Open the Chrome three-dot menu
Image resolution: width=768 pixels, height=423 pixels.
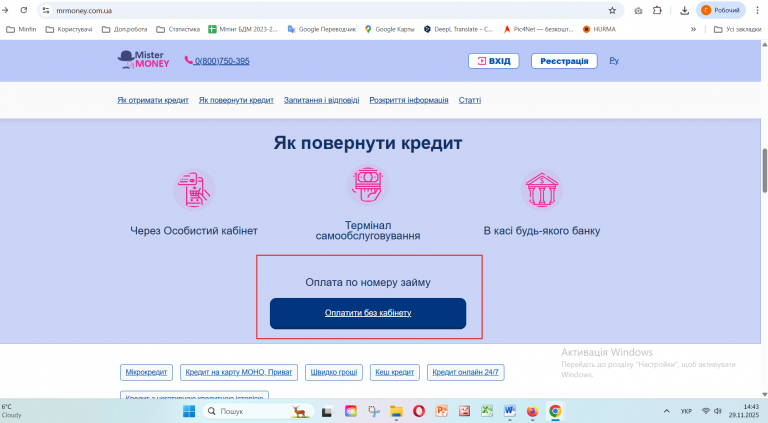point(757,10)
